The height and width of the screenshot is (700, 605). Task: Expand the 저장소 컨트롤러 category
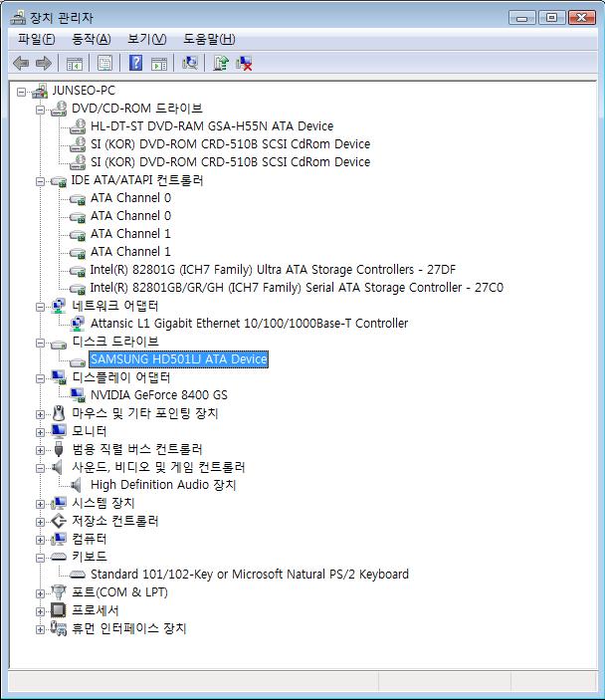point(40,522)
